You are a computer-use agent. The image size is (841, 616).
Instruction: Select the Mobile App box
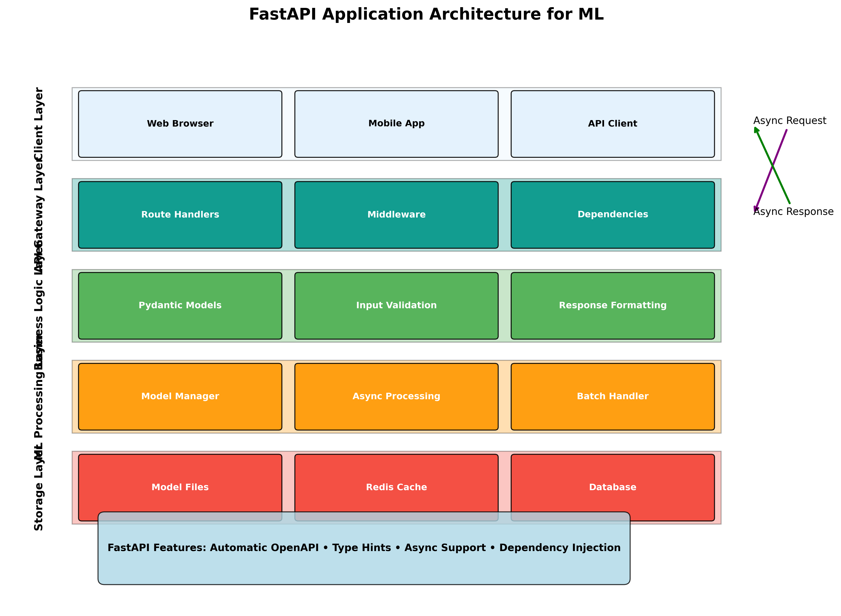[396, 124]
